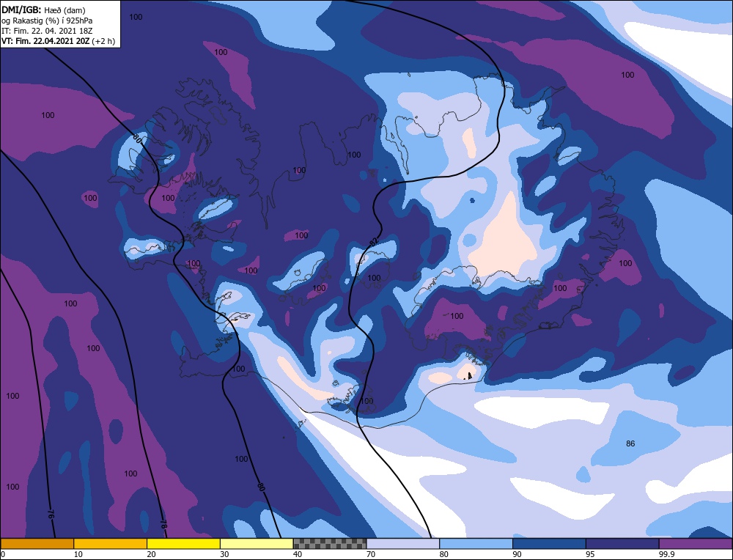The height and width of the screenshot is (560, 733).
Task: Click the lavender 70–80 legend swatch
Action: 403,543
